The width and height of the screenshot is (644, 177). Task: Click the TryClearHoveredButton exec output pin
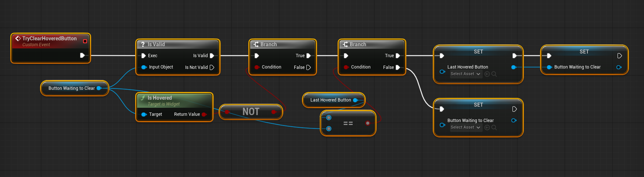[82, 55]
